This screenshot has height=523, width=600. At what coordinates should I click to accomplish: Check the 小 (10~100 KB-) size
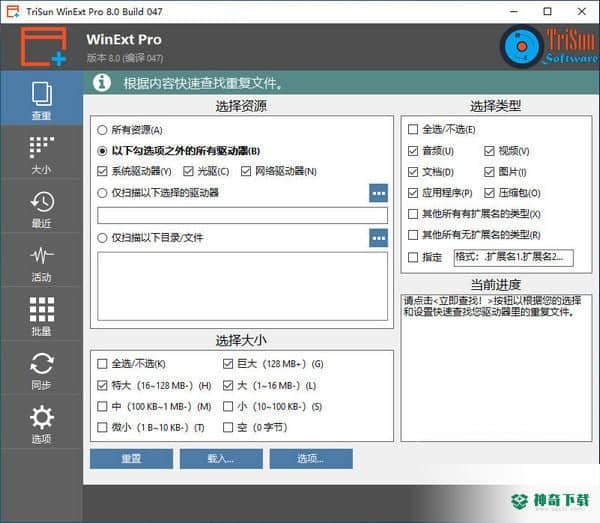click(228, 406)
